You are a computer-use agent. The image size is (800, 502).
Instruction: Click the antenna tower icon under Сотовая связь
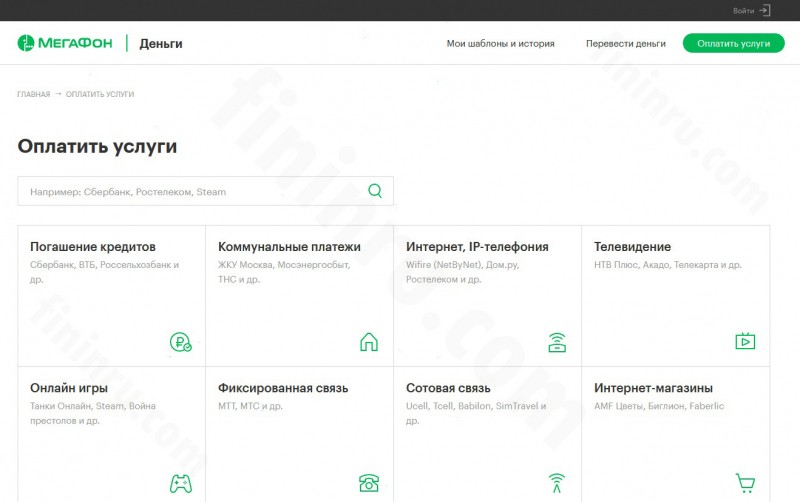point(557,483)
